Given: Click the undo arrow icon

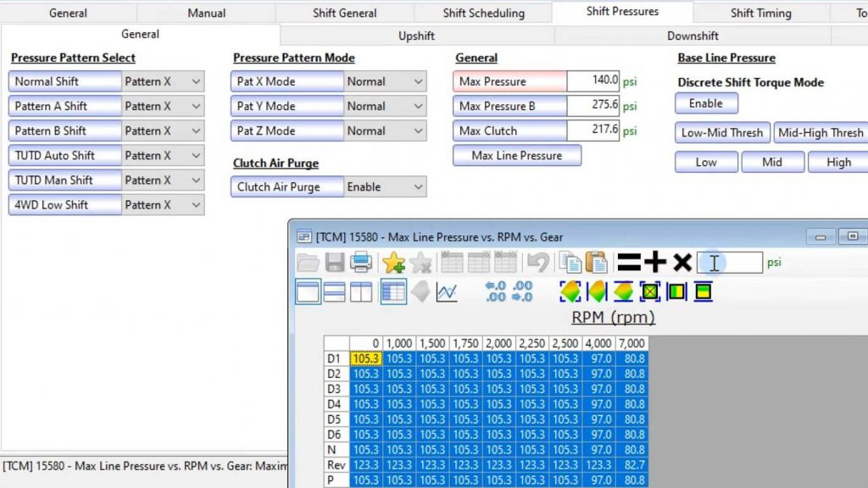Looking at the screenshot, I should 537,263.
